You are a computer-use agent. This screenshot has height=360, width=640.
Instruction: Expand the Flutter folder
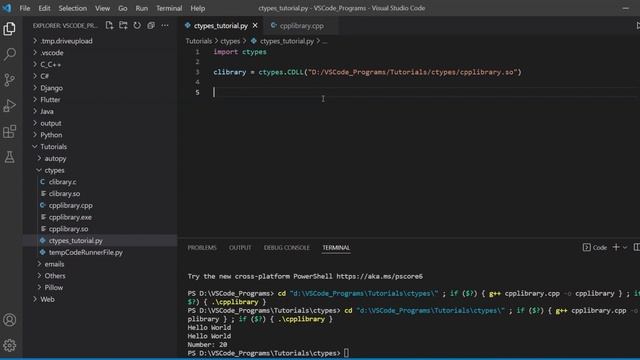pyautogui.click(x=50, y=100)
